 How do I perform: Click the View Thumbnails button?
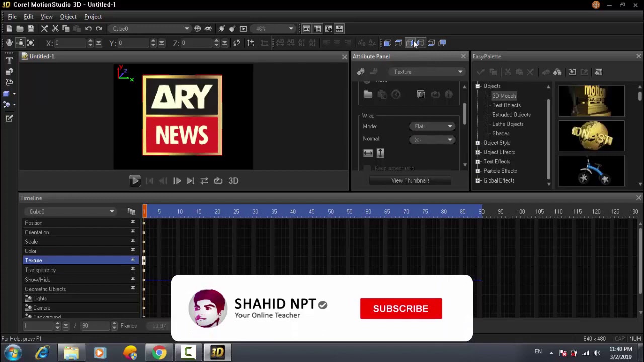(411, 180)
